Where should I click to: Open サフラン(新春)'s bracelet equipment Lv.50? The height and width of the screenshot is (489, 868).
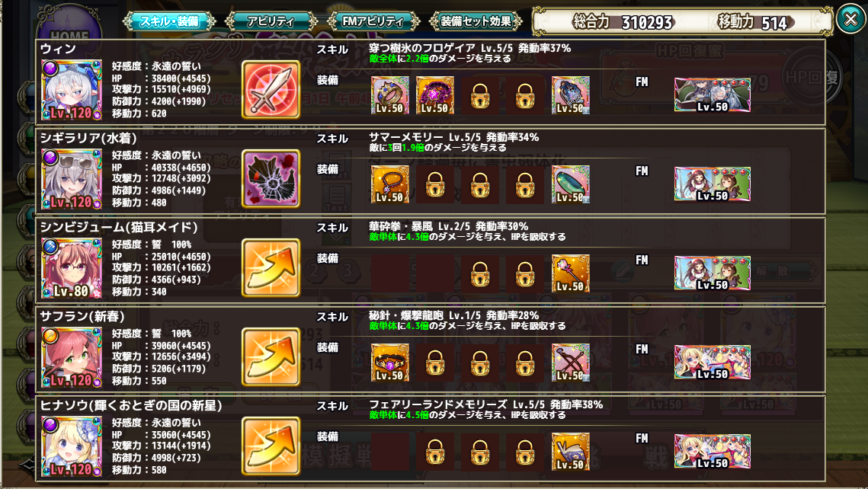coord(389,363)
